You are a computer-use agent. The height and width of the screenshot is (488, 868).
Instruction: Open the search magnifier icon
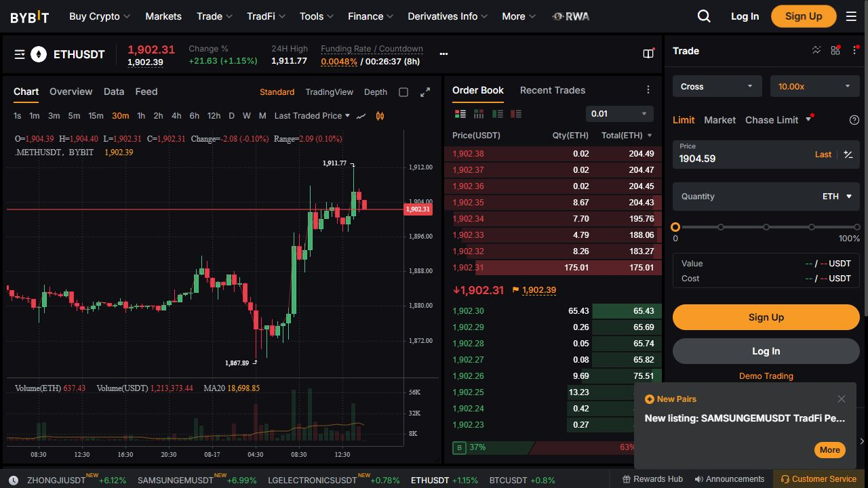click(704, 16)
